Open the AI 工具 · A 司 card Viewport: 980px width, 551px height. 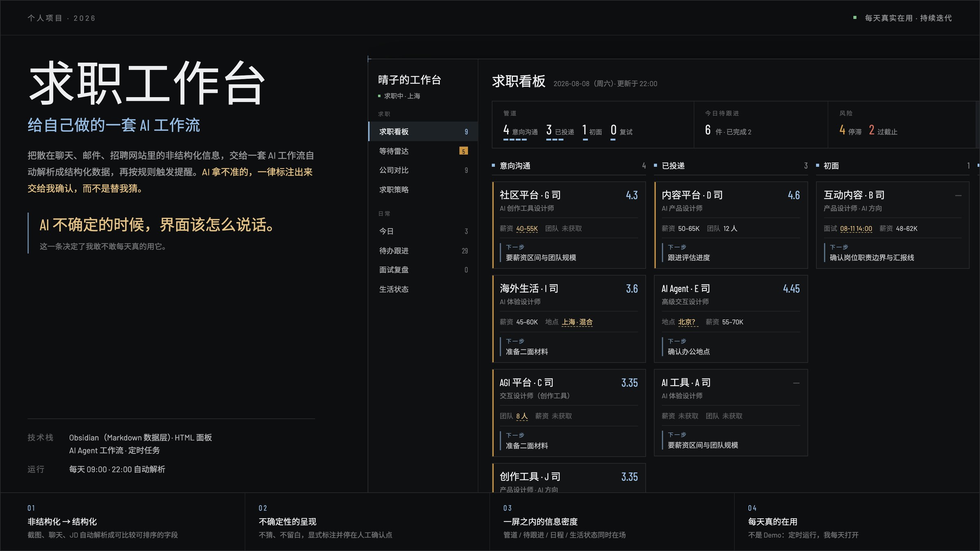click(x=731, y=413)
